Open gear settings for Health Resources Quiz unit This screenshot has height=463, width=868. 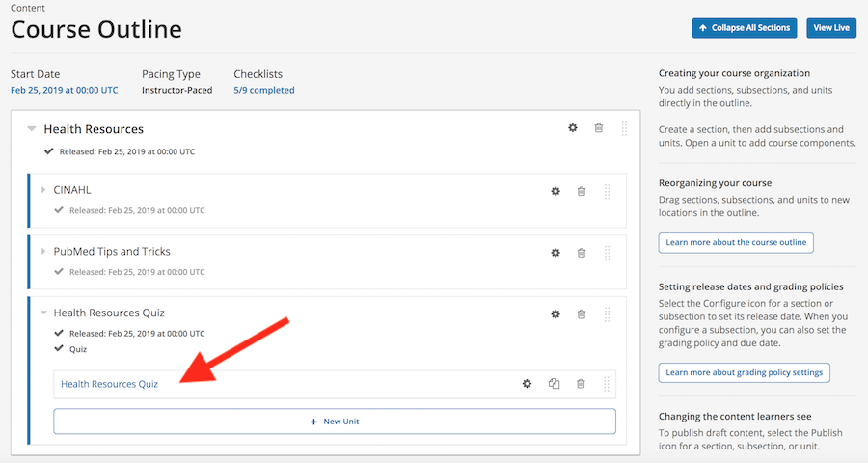(x=527, y=383)
